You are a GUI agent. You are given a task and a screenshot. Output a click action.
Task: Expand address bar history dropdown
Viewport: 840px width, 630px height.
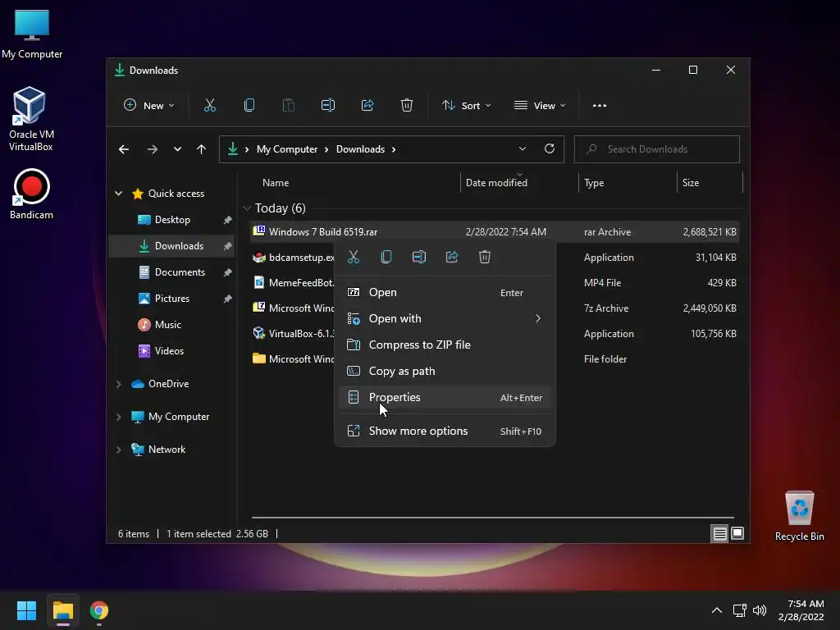tap(523, 149)
